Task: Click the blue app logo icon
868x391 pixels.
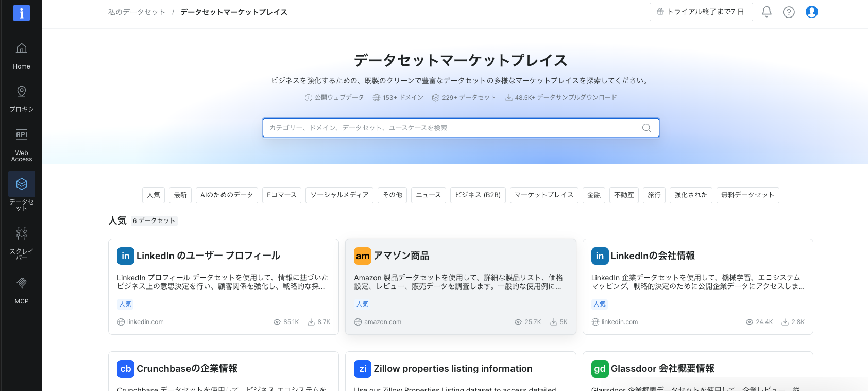Action: click(x=22, y=13)
